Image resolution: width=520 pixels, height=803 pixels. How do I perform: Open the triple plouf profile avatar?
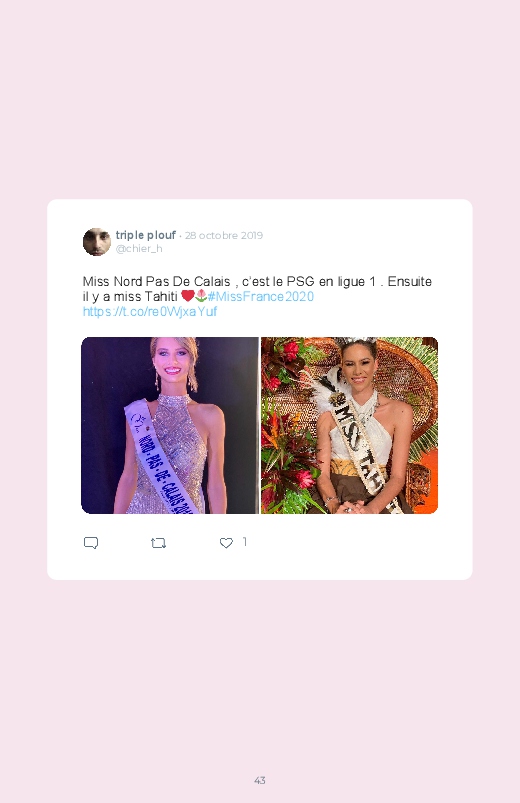[x=97, y=242]
